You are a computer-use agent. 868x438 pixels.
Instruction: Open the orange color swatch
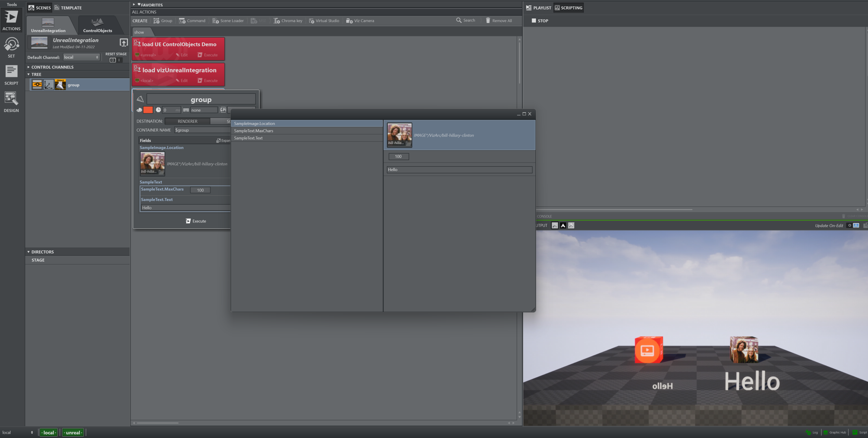tap(148, 110)
